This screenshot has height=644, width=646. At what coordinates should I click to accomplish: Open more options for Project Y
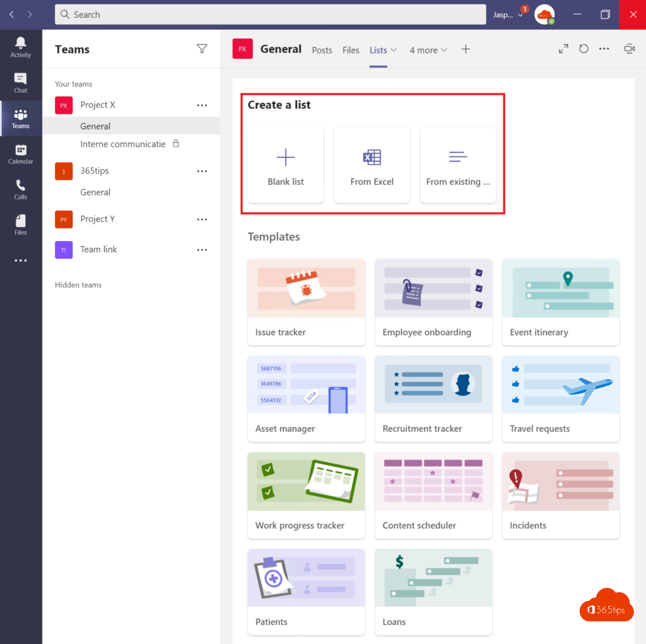(x=202, y=220)
